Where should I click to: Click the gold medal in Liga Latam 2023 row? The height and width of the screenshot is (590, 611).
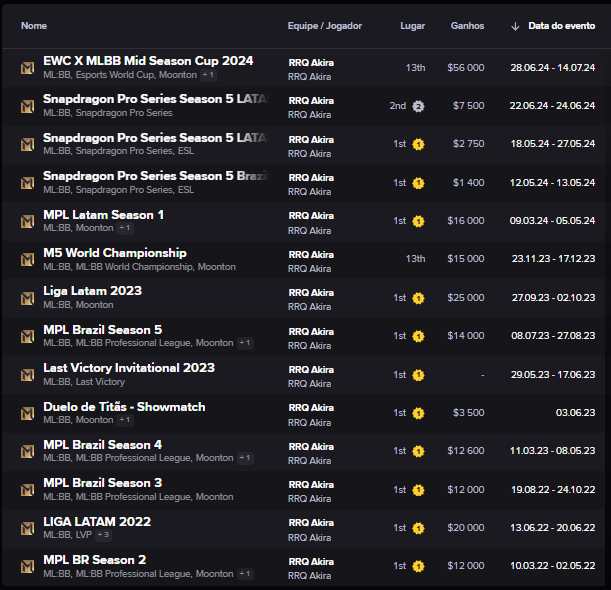tap(418, 298)
